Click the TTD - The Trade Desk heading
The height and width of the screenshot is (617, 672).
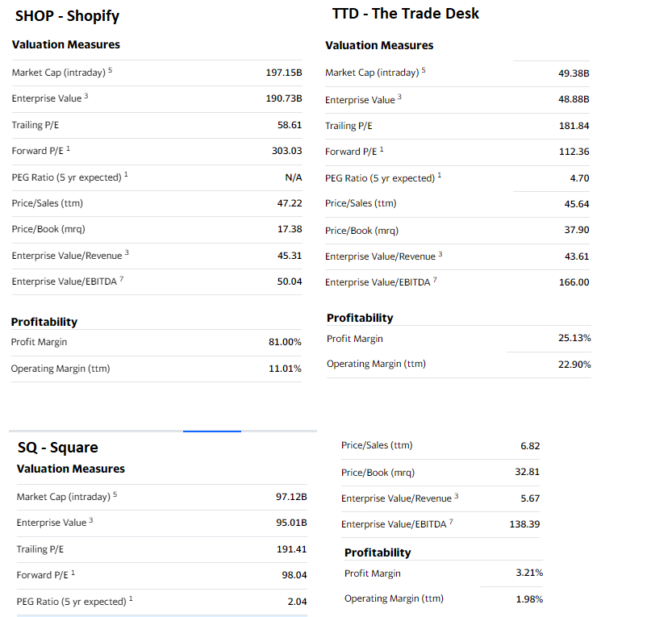click(405, 14)
